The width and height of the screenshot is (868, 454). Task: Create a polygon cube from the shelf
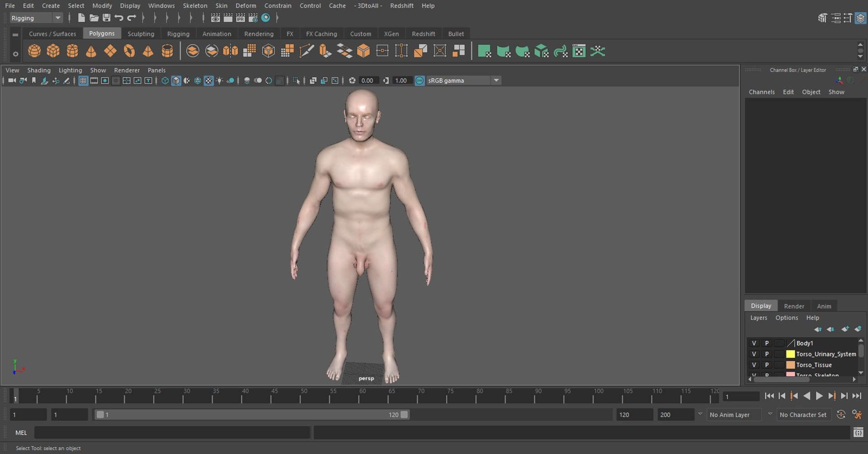point(53,51)
